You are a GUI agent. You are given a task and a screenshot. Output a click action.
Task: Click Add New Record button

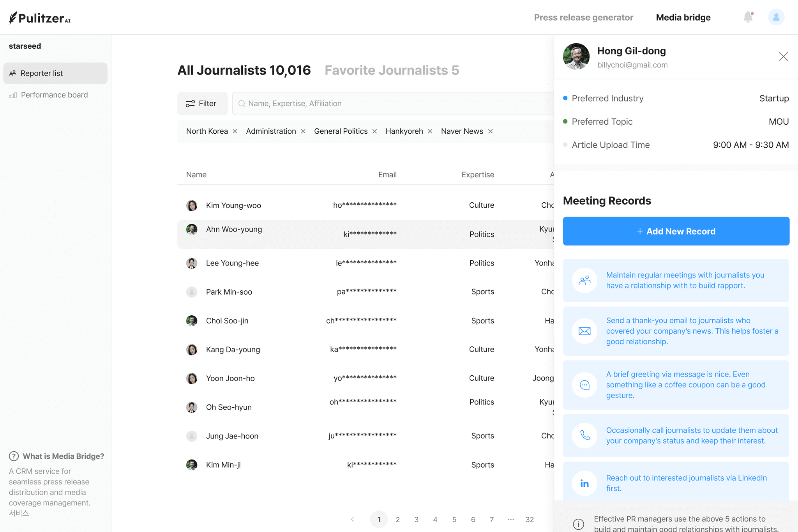click(x=676, y=231)
